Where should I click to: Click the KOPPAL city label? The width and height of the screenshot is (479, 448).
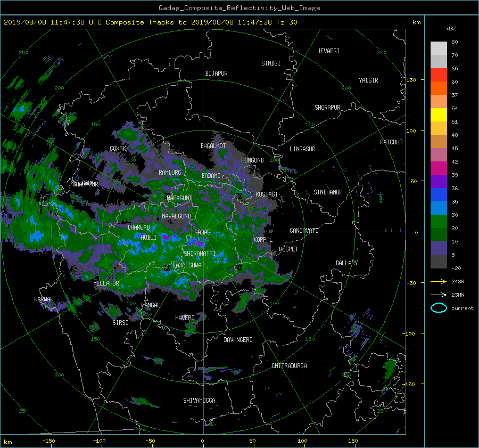[263, 239]
